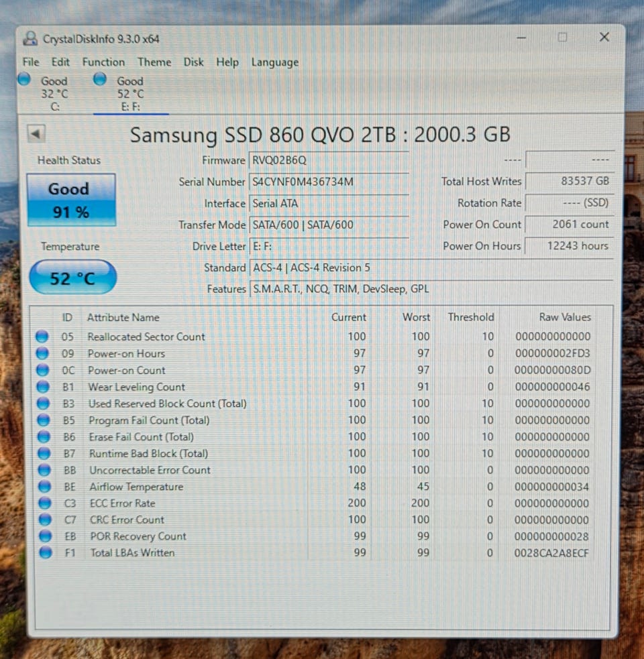Open the File menu
644x659 pixels.
pos(31,62)
